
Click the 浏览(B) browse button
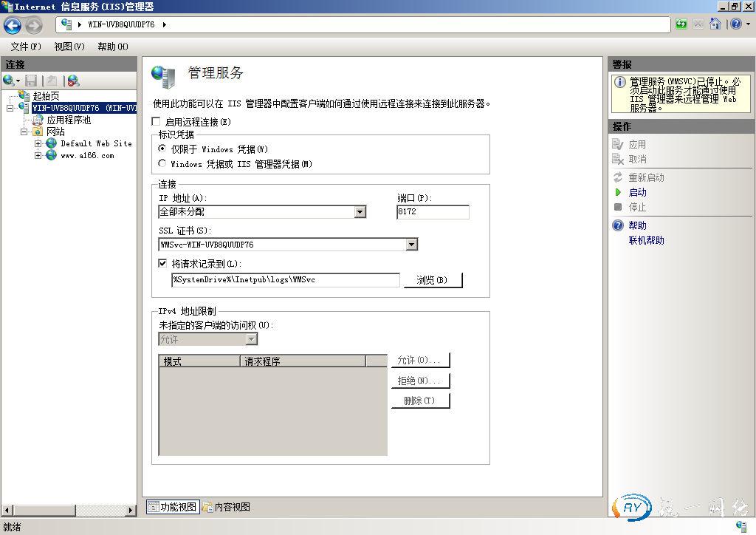(432, 280)
